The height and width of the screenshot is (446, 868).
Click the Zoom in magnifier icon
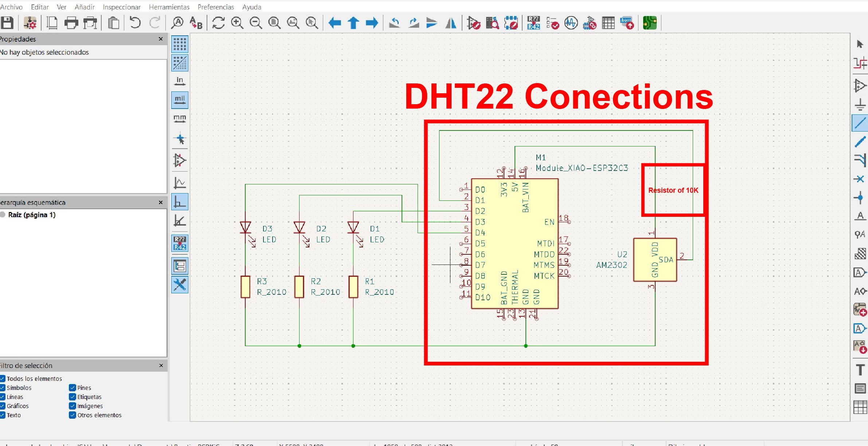click(x=237, y=23)
